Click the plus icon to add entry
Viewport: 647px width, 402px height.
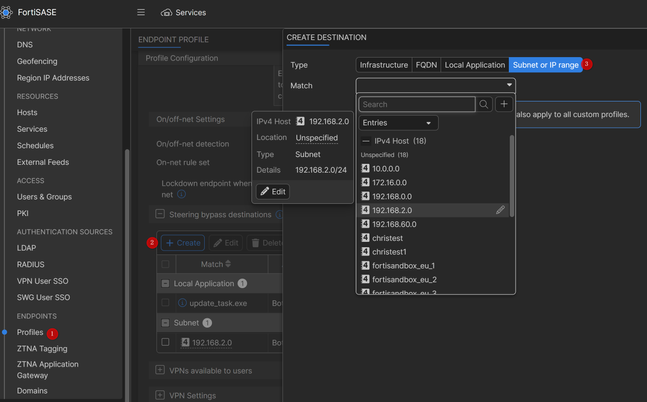coord(504,104)
